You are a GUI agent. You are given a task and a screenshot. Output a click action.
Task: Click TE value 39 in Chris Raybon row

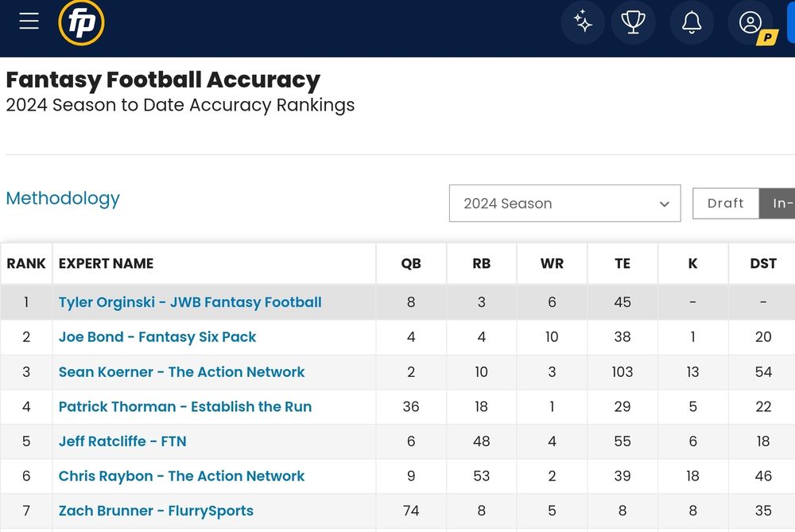[x=622, y=476]
